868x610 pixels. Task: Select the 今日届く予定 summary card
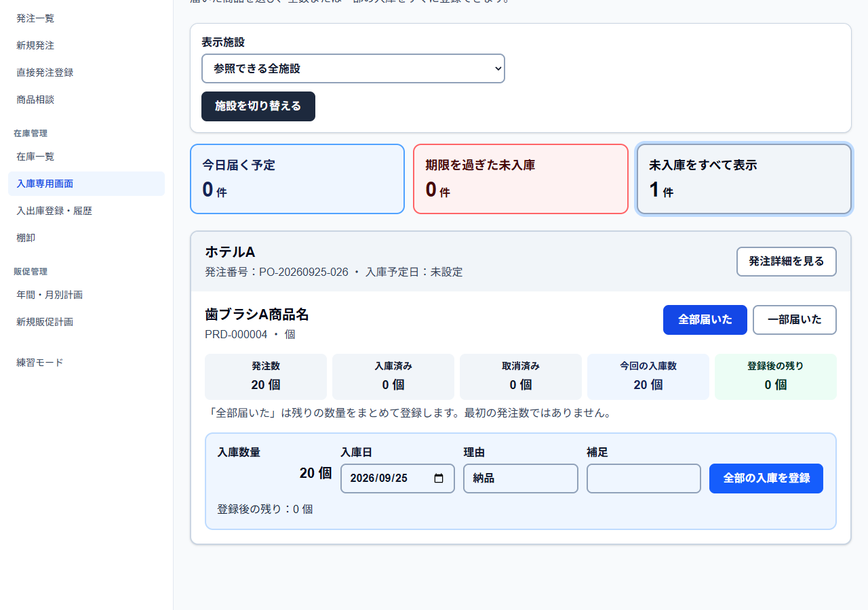[x=298, y=179]
